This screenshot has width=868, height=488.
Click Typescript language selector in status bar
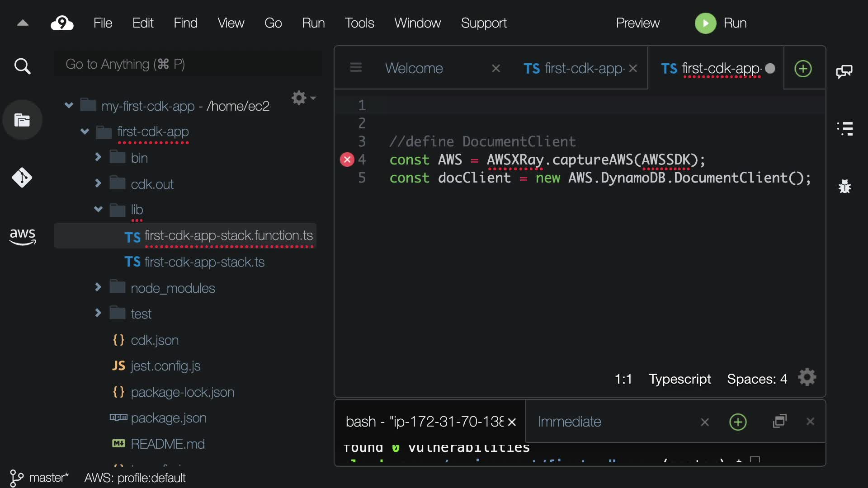coord(679,379)
